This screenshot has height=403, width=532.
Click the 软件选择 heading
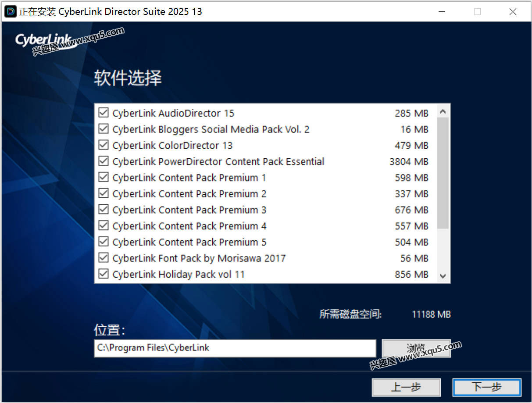tap(128, 78)
